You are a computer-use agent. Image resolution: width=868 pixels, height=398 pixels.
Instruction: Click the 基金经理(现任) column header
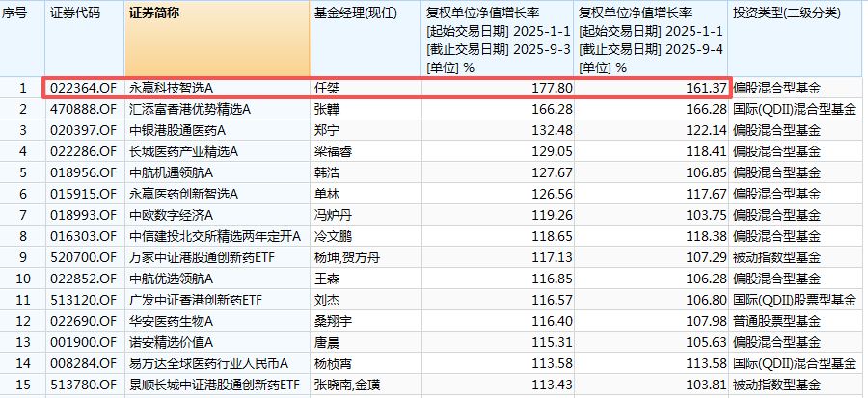tap(366, 39)
